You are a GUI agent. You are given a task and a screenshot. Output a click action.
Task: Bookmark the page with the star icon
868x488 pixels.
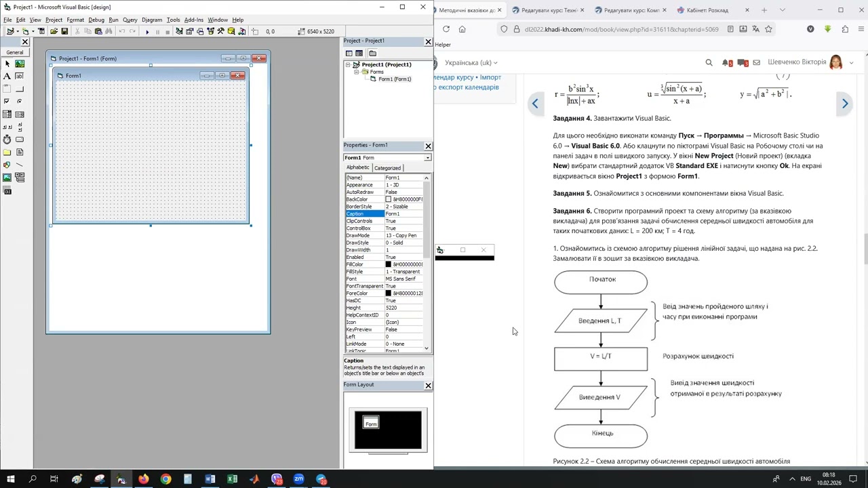pos(768,29)
